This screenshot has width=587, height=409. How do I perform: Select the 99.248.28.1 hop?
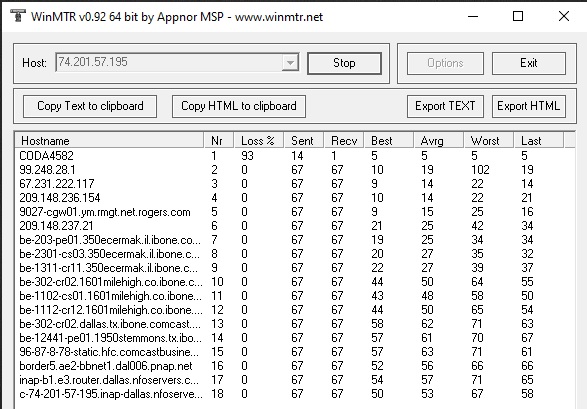point(295,170)
